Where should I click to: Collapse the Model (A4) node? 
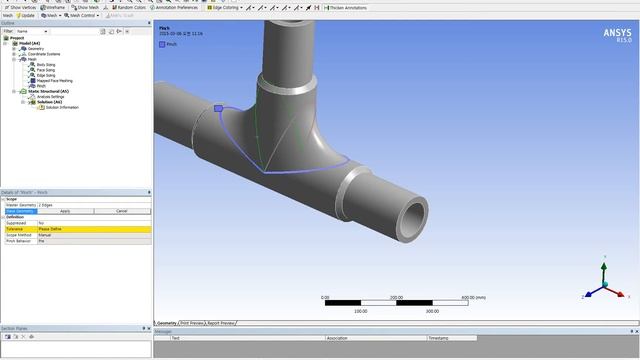pyautogui.click(x=6, y=43)
